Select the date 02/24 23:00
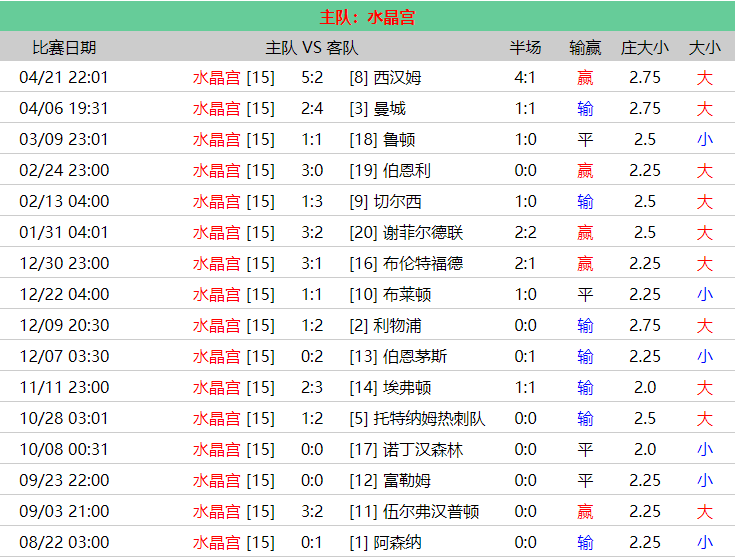 (64, 170)
